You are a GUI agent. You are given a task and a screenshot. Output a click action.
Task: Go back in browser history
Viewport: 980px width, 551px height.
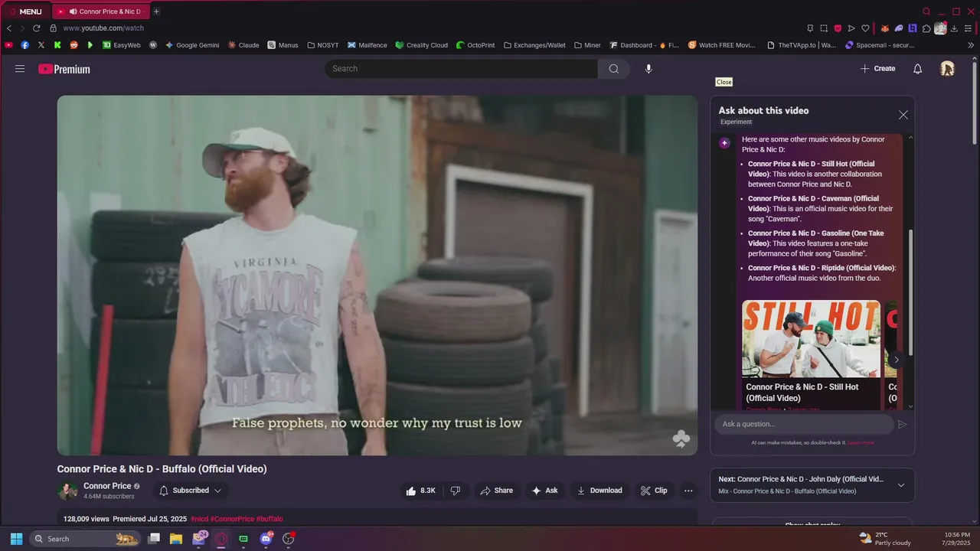(9, 28)
